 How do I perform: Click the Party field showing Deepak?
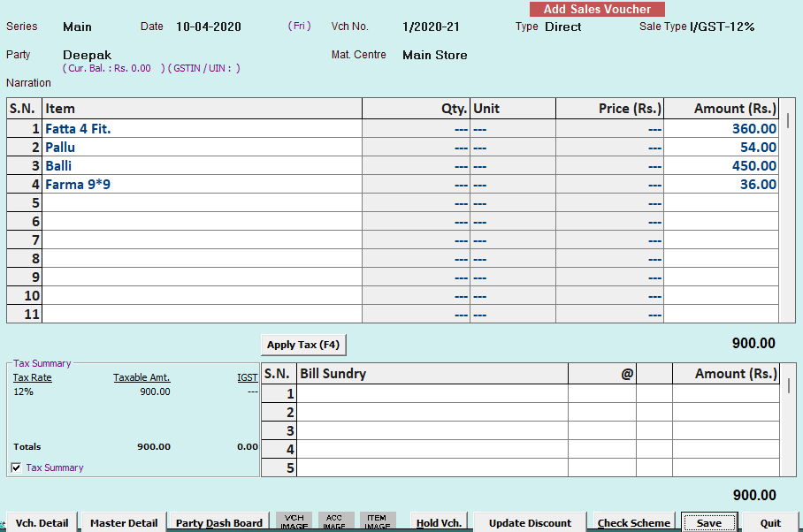pyautogui.click(x=87, y=55)
